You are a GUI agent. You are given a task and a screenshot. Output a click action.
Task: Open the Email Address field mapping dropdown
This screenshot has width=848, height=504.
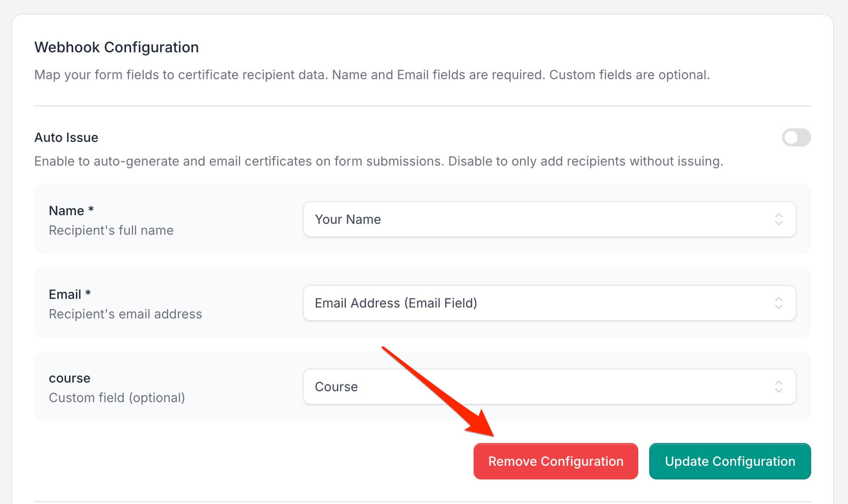pyautogui.click(x=549, y=303)
